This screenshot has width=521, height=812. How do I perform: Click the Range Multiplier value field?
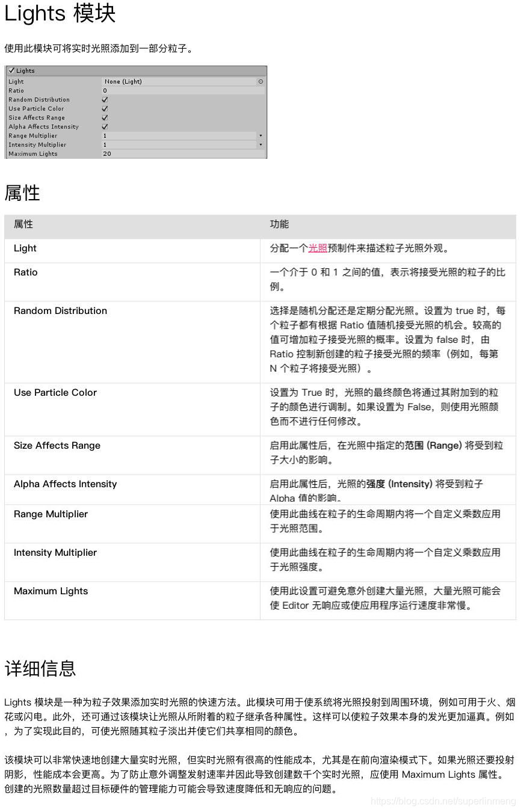(x=179, y=136)
